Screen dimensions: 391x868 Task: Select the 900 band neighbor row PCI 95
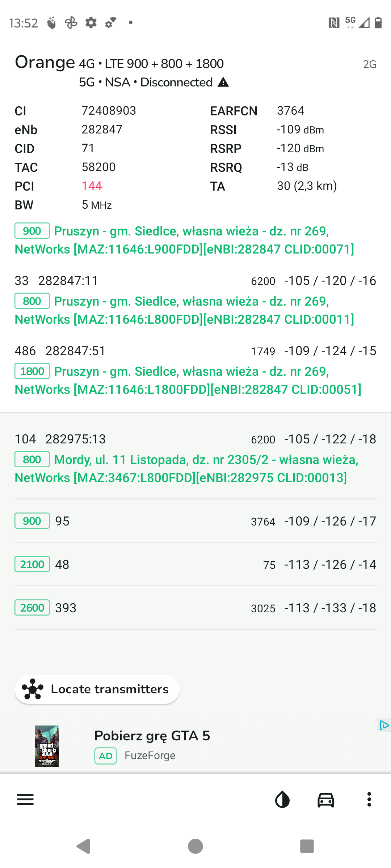[x=195, y=521]
